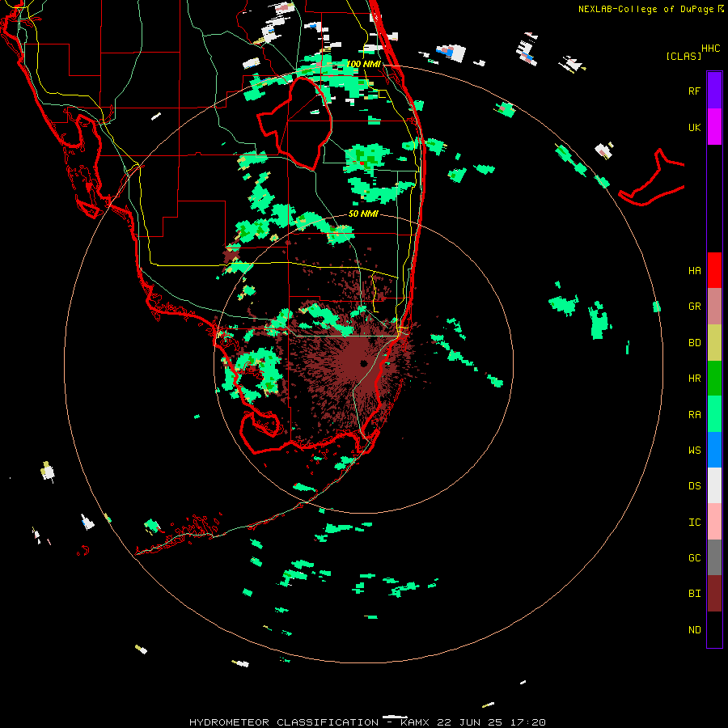Select the GR pink-brown legend swatch
728x728 pixels.
tap(714, 307)
